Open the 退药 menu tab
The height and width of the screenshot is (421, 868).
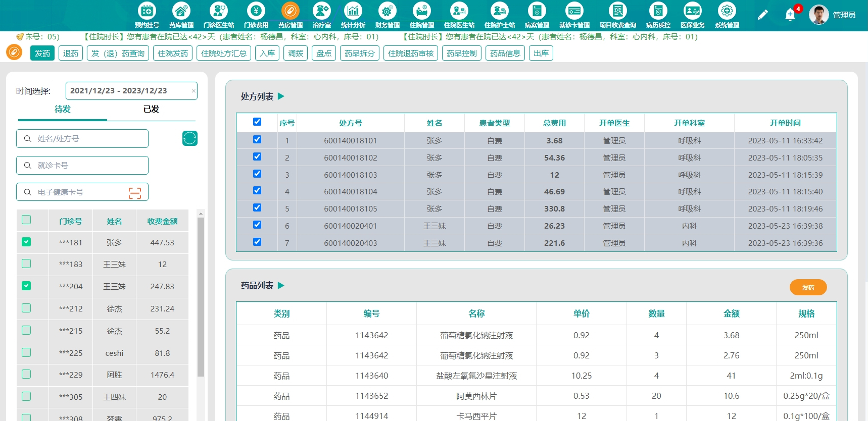[x=71, y=53]
